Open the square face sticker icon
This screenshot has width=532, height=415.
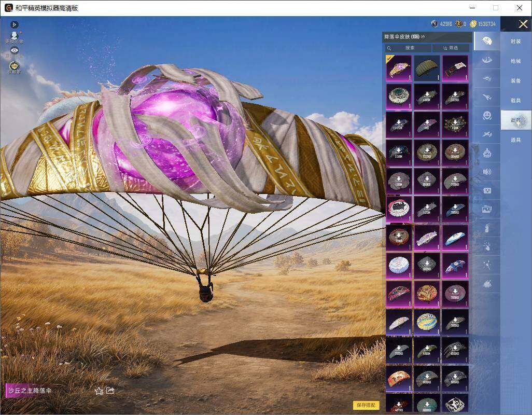coord(487,191)
